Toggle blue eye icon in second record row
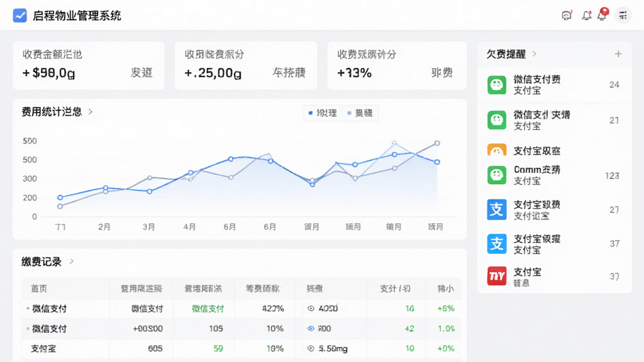 click(311, 329)
